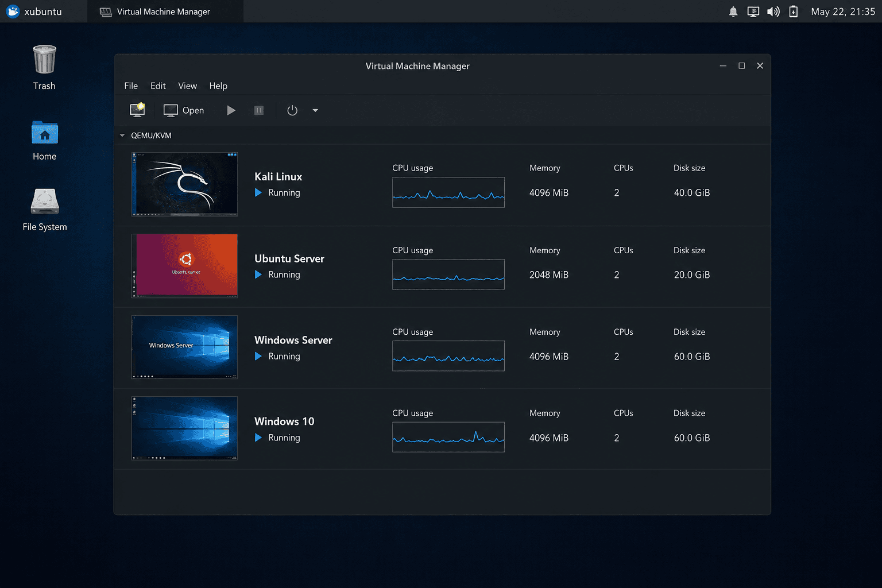Open the Trash desktop icon
The width and height of the screenshot is (882, 588).
[x=44, y=68]
